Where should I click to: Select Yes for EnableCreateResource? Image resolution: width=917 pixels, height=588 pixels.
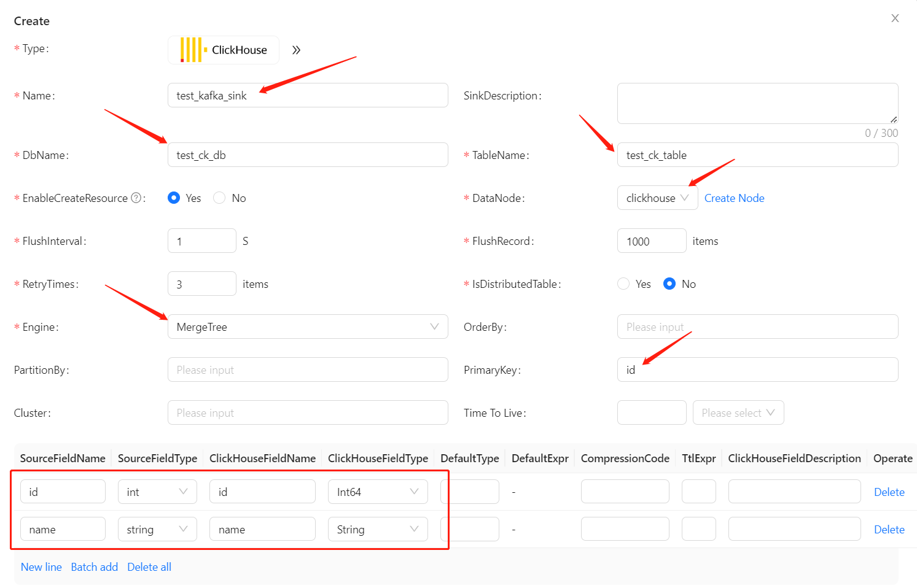point(174,198)
